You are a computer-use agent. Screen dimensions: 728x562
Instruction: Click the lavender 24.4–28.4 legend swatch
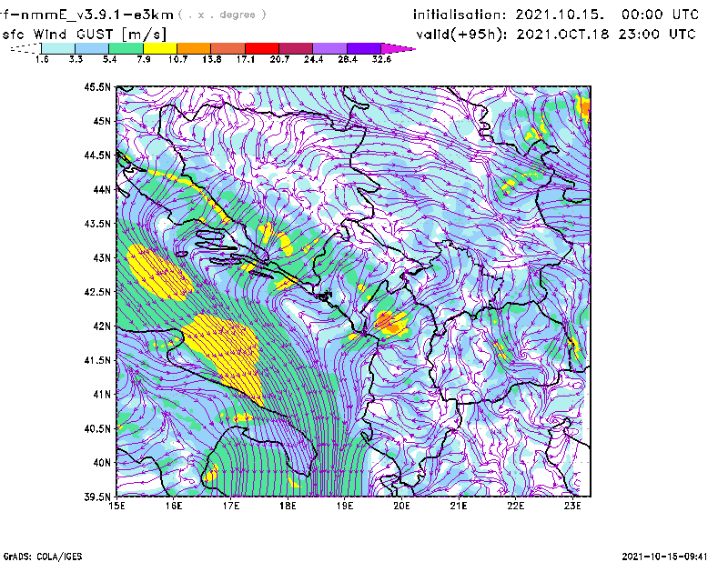tap(330, 48)
